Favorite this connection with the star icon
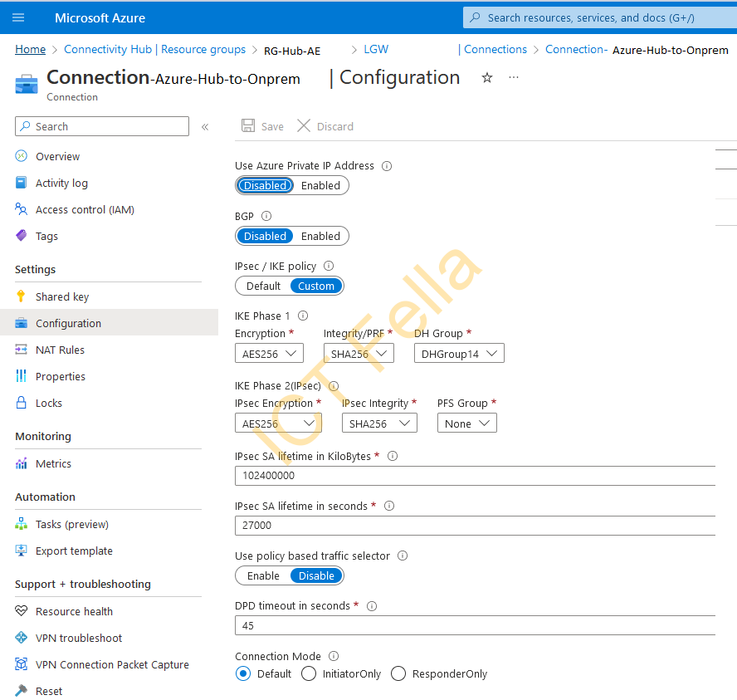 [x=487, y=77]
